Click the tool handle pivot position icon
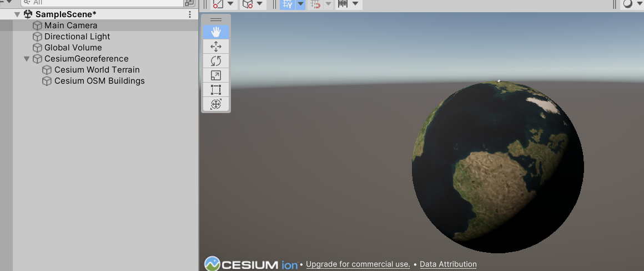The height and width of the screenshot is (271, 644). point(218,4)
